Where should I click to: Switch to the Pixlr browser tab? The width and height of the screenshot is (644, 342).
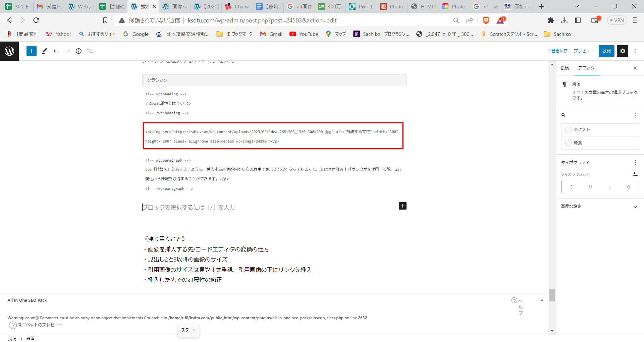[x=361, y=6]
